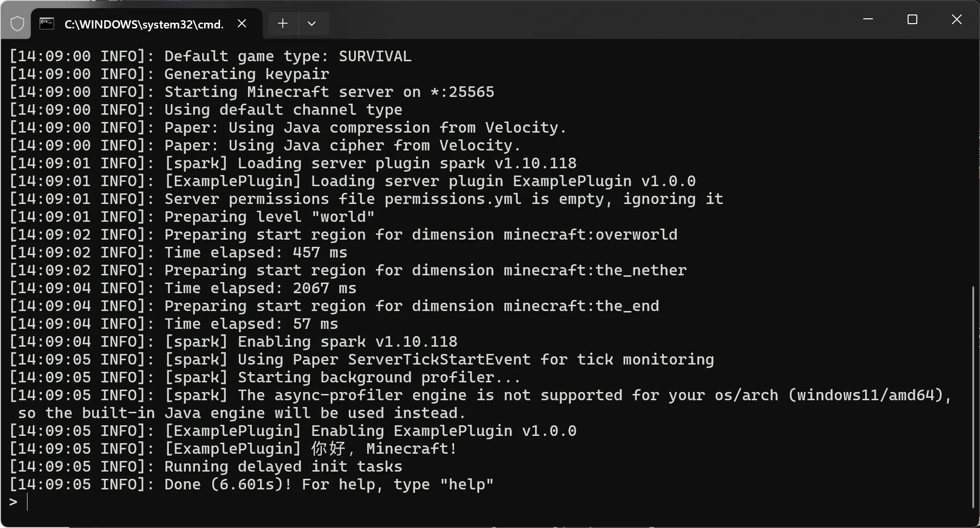
Task: Maximize the terminal window
Action: pyautogui.click(x=912, y=19)
